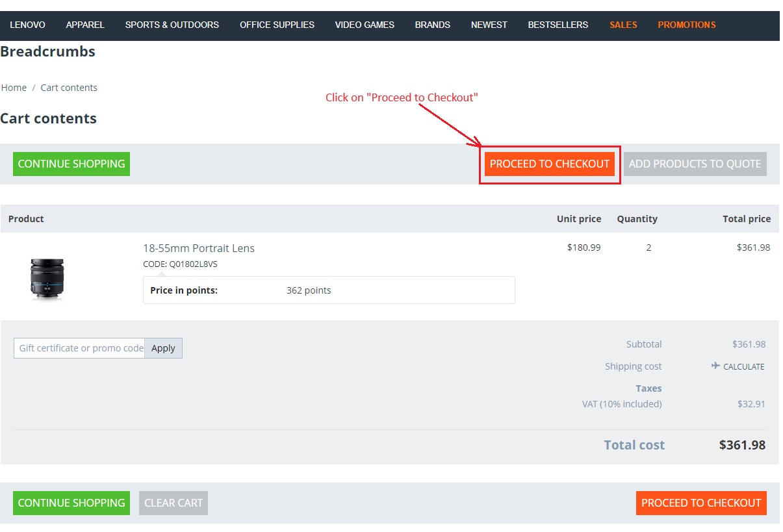Click the VAT amount $32.91
Image resolution: width=783 pixels, height=532 pixels.
(751, 404)
